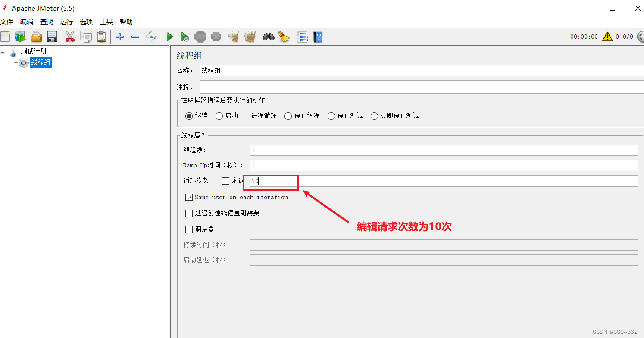Maximize the JMeter window

[613, 8]
